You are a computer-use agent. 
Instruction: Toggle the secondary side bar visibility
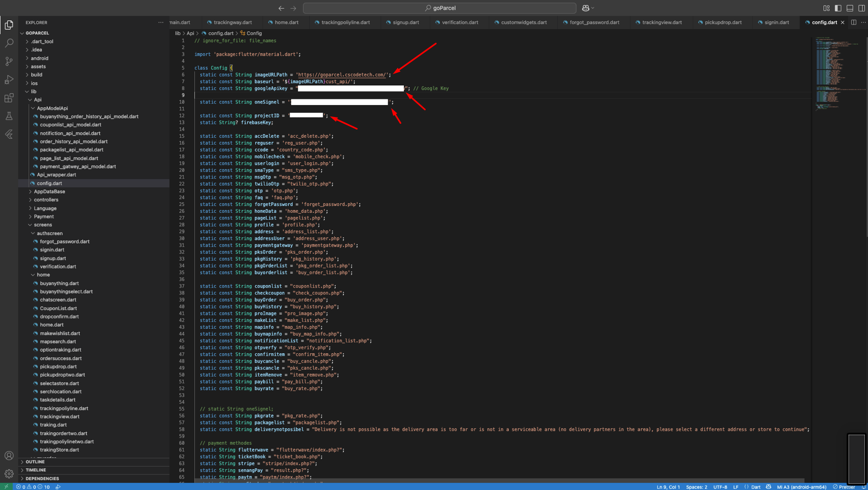[861, 8]
